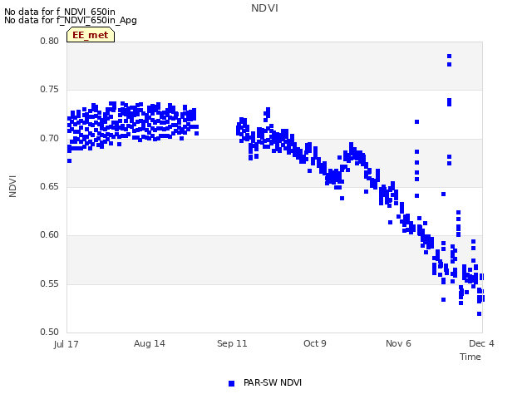Click the Time axis label
The image size is (532, 399).
coord(470,357)
